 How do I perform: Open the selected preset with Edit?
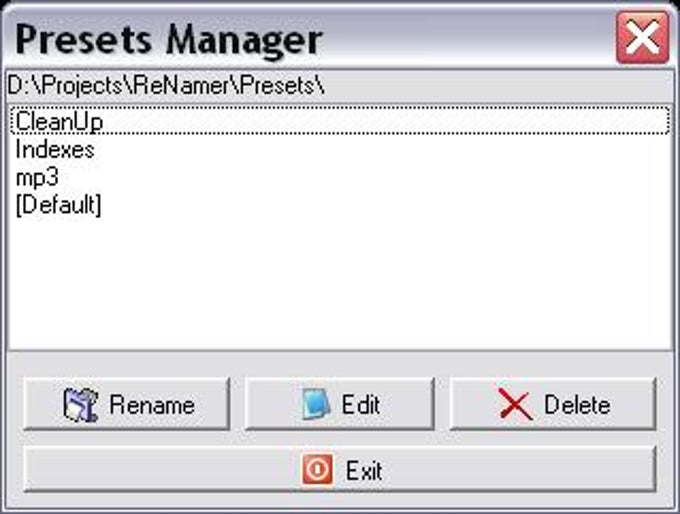[x=340, y=404]
